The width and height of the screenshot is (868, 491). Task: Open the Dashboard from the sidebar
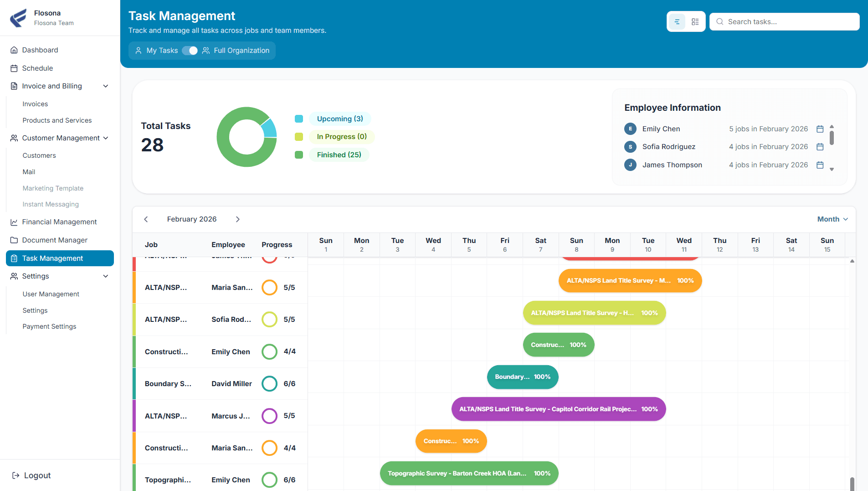coord(40,50)
